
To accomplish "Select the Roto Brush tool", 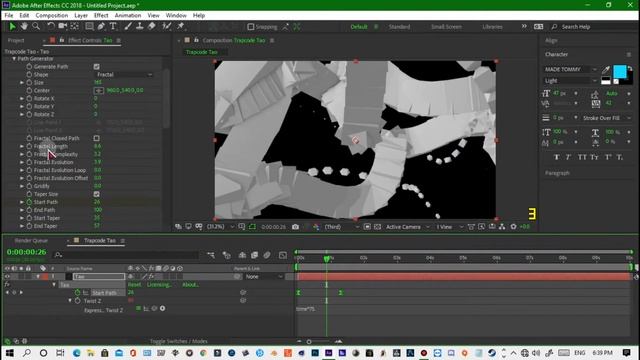I will [x=167, y=27].
